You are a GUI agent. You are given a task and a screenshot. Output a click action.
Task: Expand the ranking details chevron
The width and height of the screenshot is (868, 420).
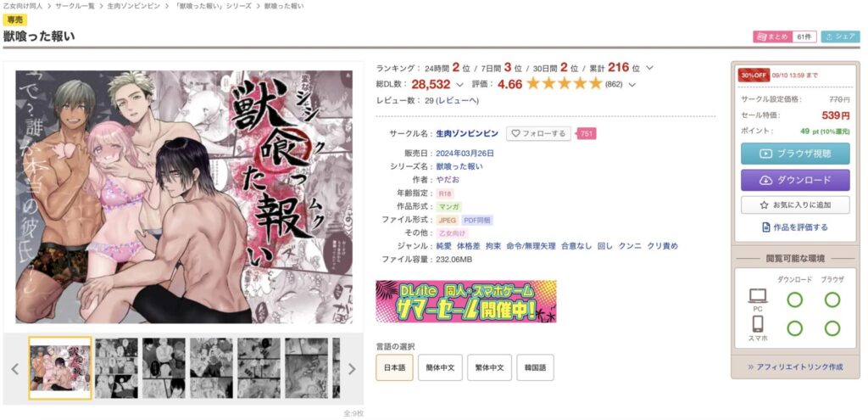(650, 68)
